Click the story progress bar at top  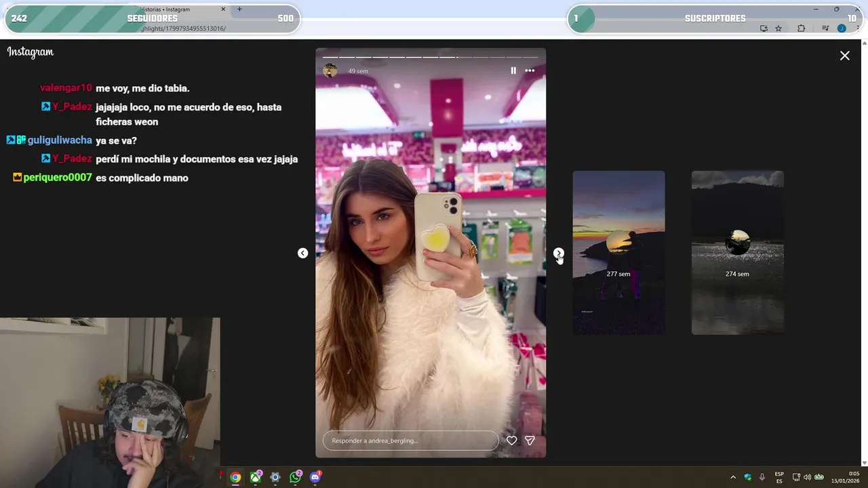(431, 57)
